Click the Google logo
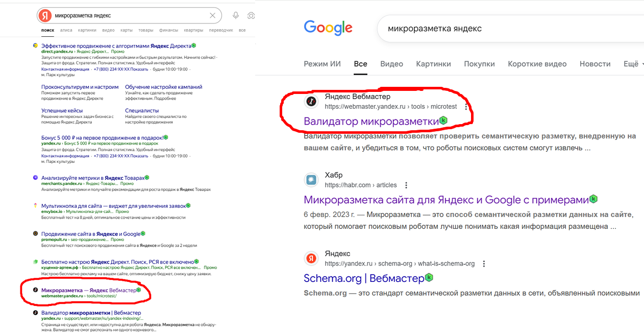 (328, 28)
